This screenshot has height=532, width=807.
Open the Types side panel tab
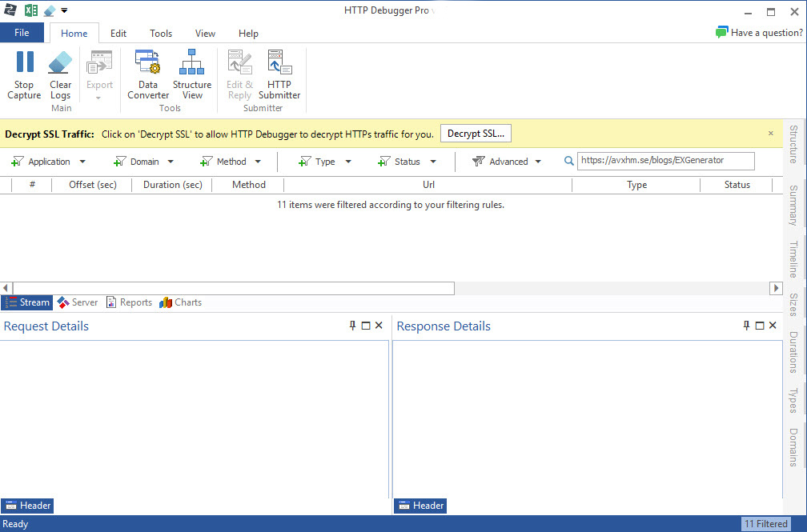[793, 401]
